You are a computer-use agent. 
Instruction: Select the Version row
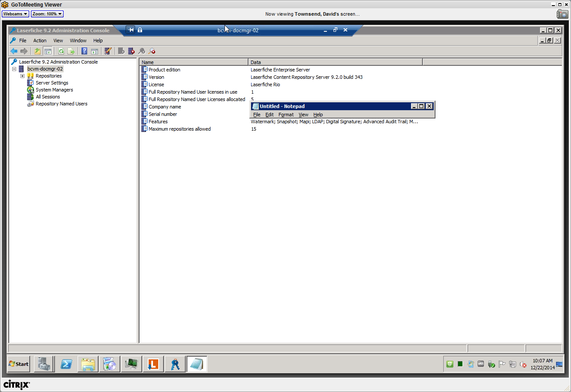(156, 77)
